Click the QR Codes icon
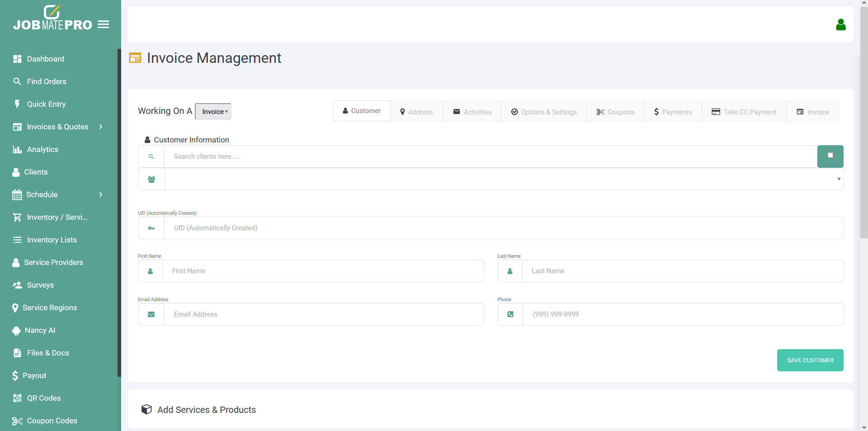The width and height of the screenshot is (868, 431). [x=17, y=398]
